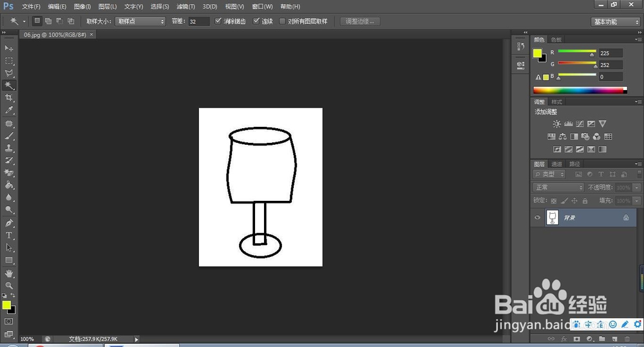This screenshot has width=644, height=347.
Task: Open the 文件(F) menu
Action: tap(31, 6)
